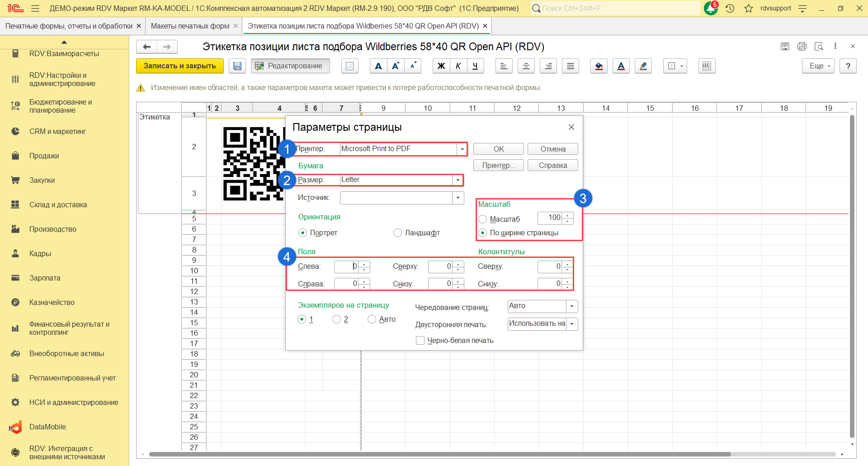Click the bold (Ж) formatting icon

click(x=441, y=66)
